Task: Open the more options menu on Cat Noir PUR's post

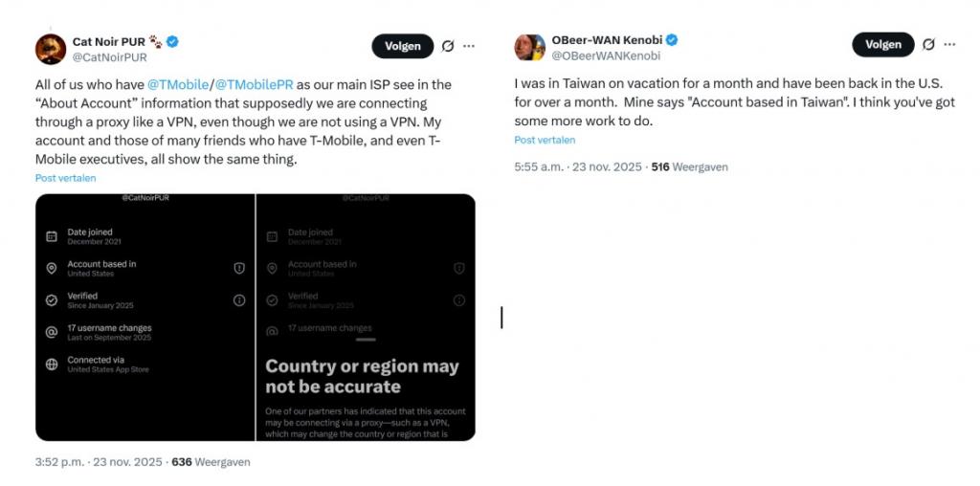Action: pos(469,46)
